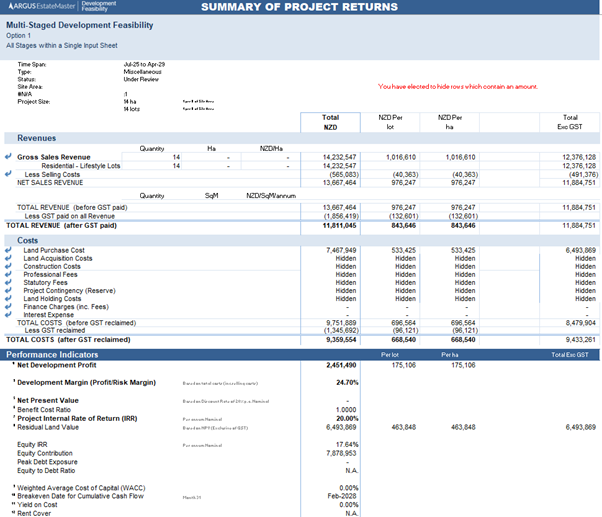
Task: Click the NET SALES REVENUE label
Action: 50,183
